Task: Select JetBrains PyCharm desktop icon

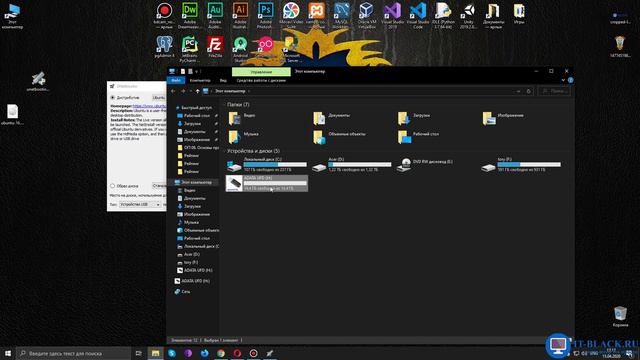Action: tap(190, 49)
